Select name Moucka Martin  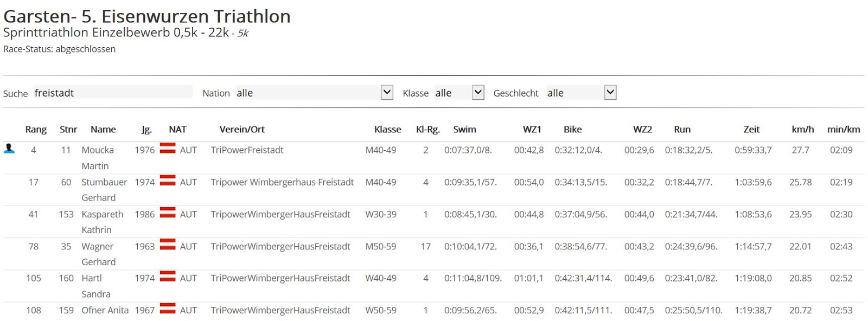coord(98,158)
